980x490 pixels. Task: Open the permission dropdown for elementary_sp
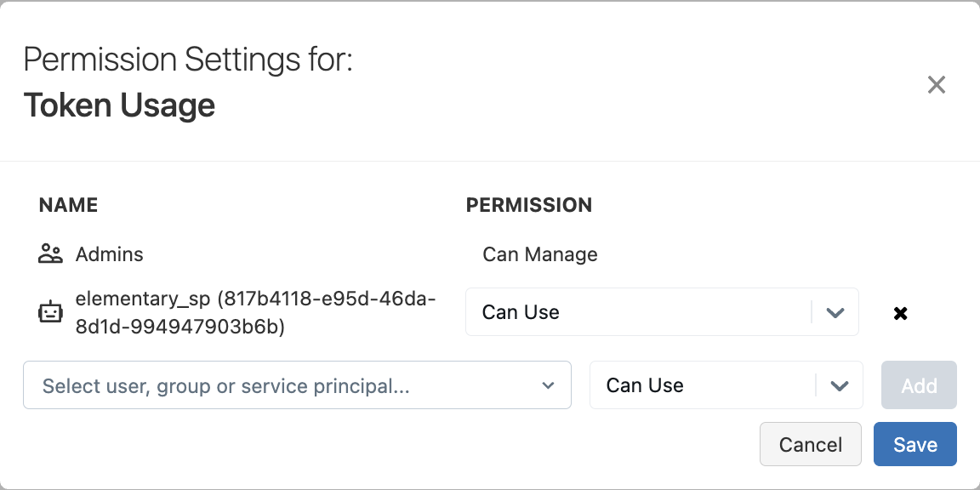point(662,312)
